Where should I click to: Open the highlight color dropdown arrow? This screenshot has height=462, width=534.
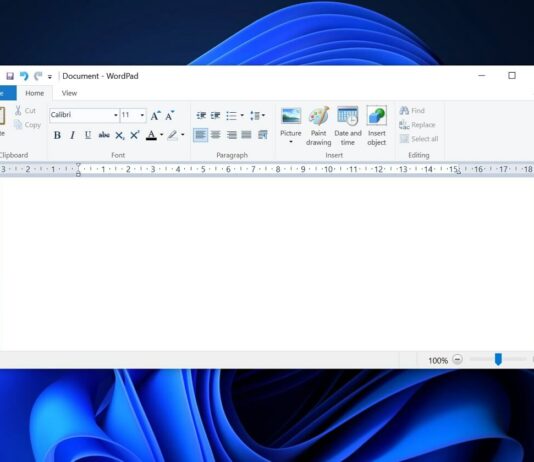pos(183,135)
